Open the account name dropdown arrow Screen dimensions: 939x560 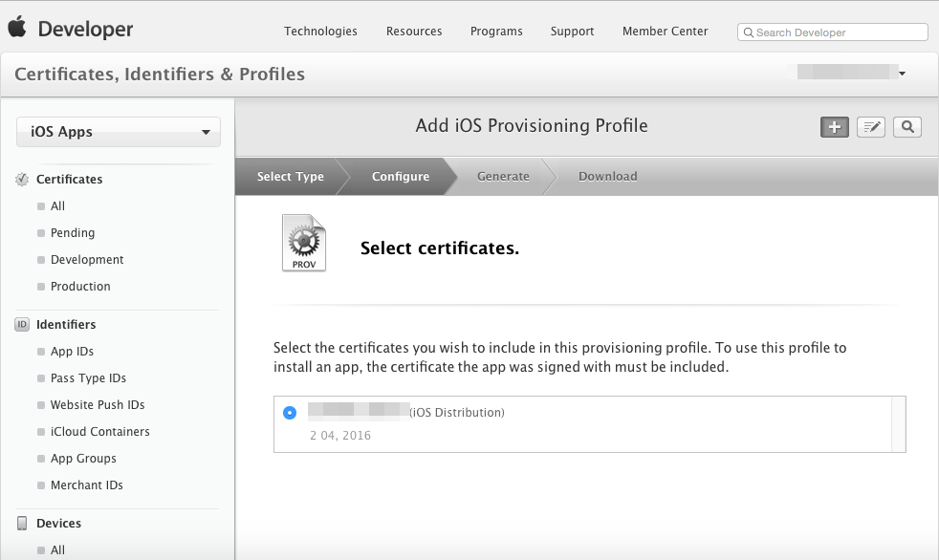[902, 74]
